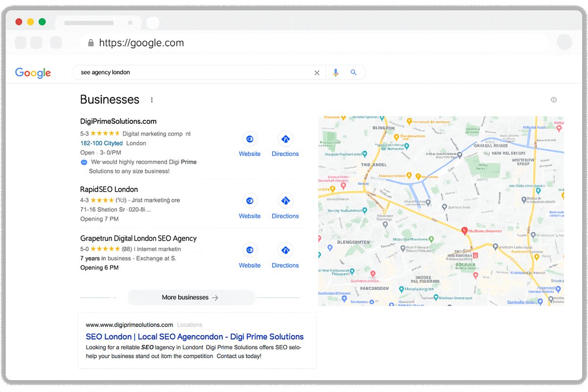This screenshot has width=588, height=392.
Task: Open the London map preview
Action: [441, 211]
